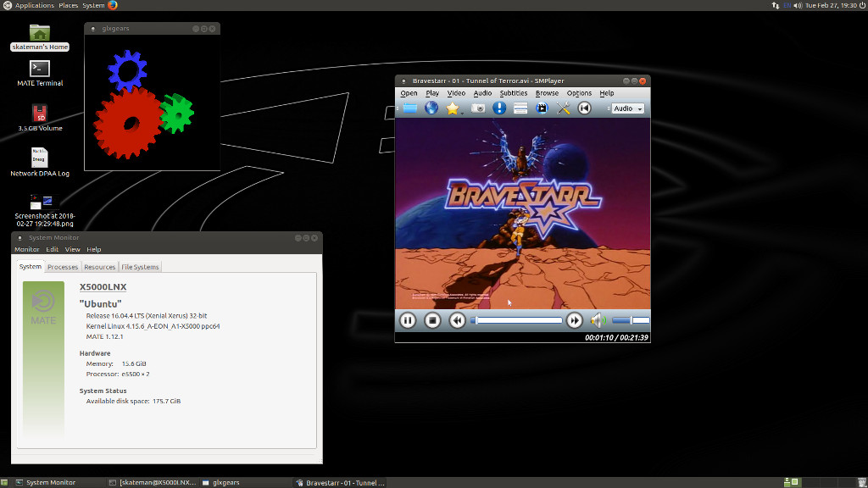
Task: Open a file with SMPlayer's folder icon
Action: tap(410, 108)
